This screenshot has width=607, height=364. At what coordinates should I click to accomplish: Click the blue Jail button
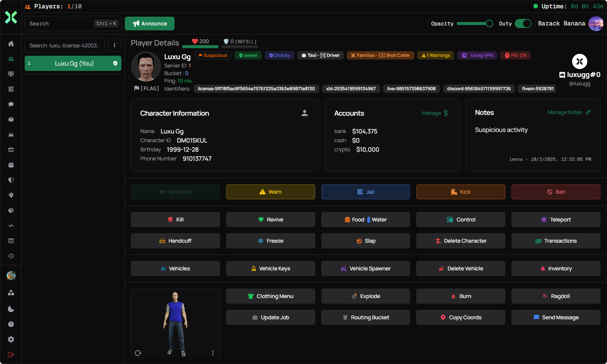click(366, 192)
